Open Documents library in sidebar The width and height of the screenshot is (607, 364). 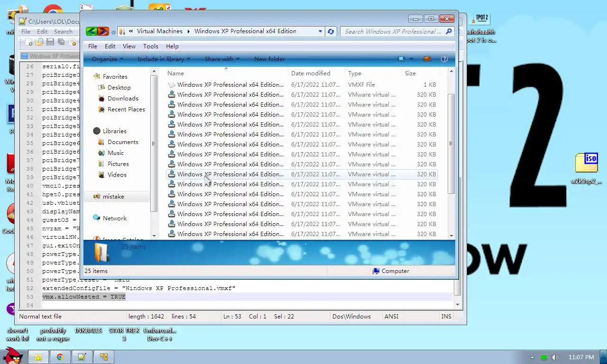[123, 142]
